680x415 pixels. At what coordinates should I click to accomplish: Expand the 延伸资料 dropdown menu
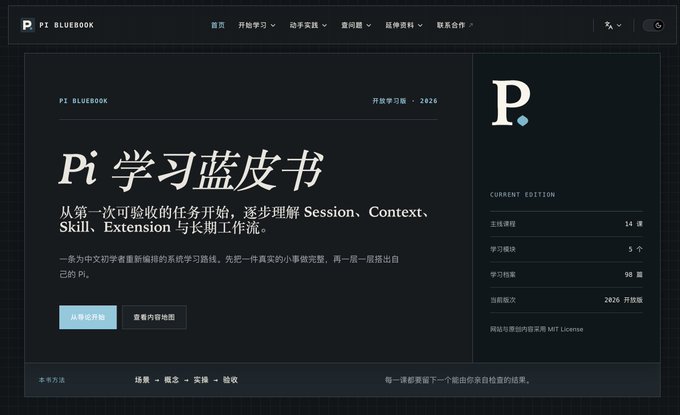[404, 25]
